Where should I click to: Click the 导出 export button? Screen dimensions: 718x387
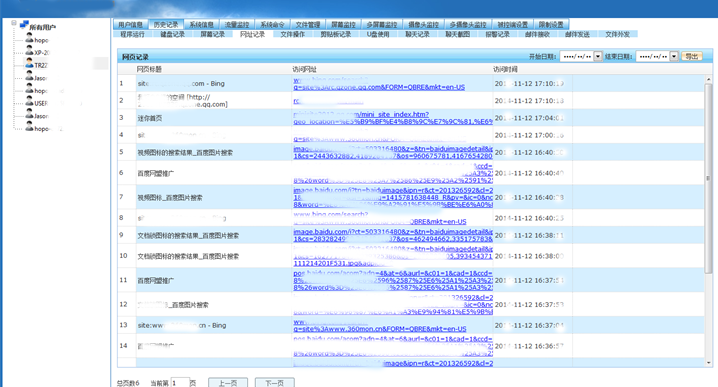coord(691,56)
